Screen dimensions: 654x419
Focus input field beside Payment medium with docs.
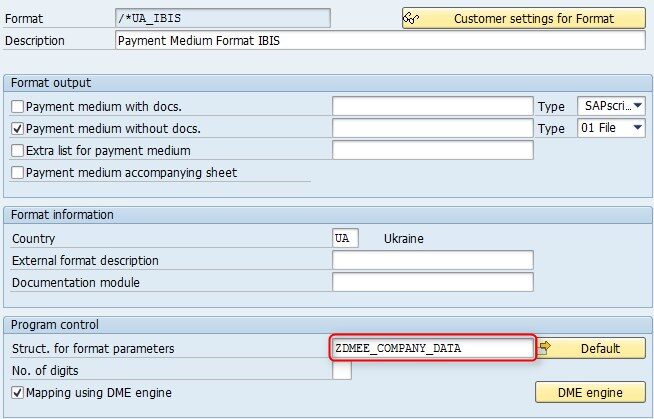(432, 106)
